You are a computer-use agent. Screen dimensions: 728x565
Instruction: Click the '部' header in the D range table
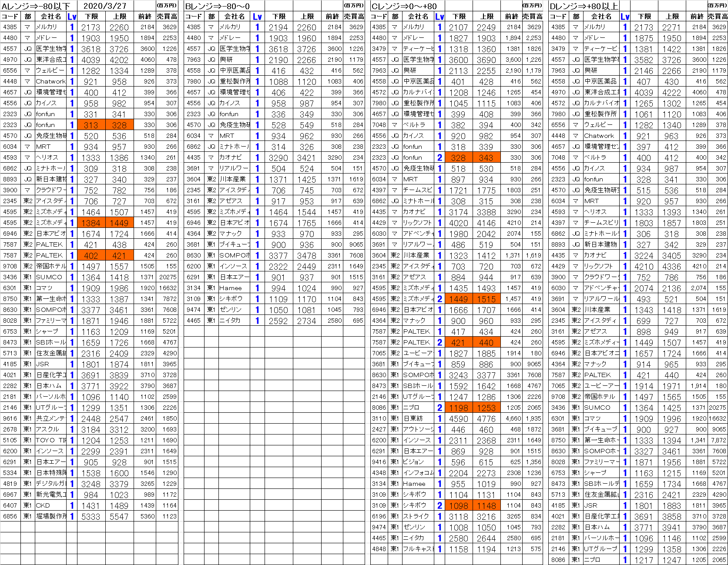pyautogui.click(x=576, y=17)
